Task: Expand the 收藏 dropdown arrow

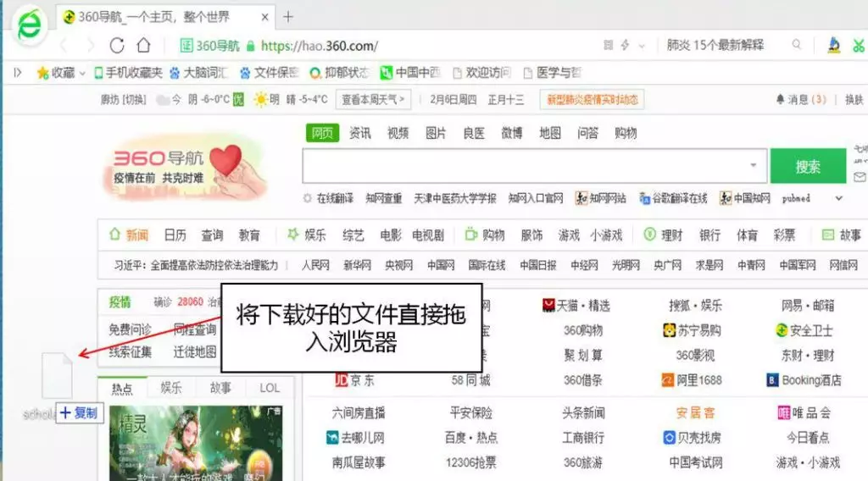Action: [82, 73]
